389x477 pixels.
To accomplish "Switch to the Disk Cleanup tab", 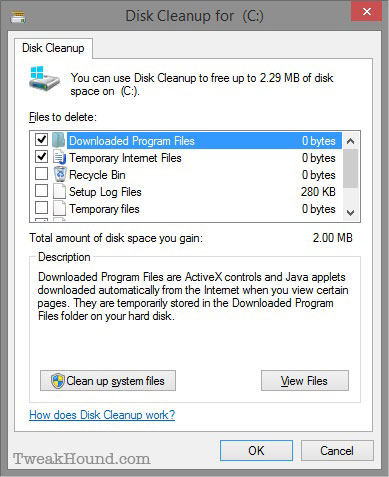I will (53, 48).
